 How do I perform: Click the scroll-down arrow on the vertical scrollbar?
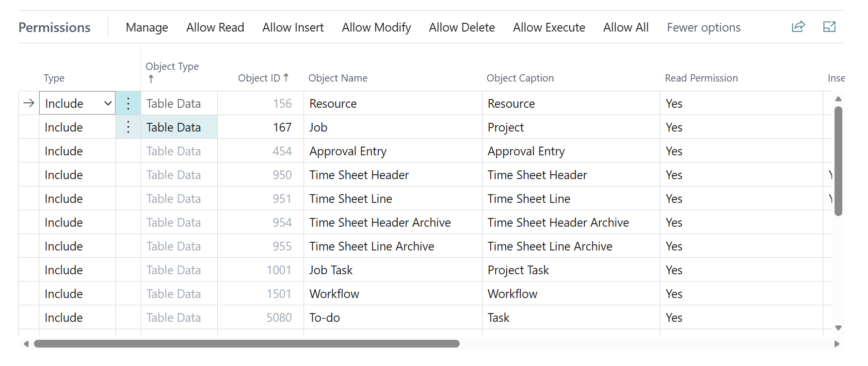[838, 328]
